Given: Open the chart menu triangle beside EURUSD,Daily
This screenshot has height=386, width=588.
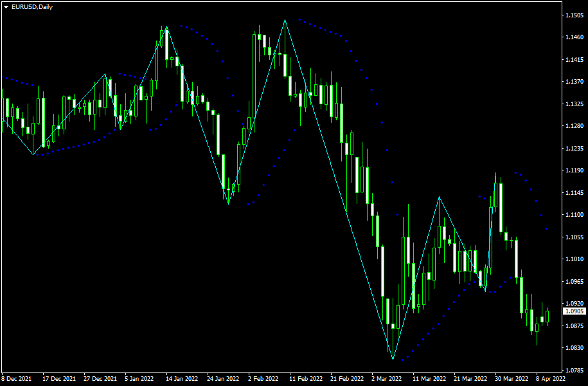Looking at the screenshot, I should (x=6, y=7).
